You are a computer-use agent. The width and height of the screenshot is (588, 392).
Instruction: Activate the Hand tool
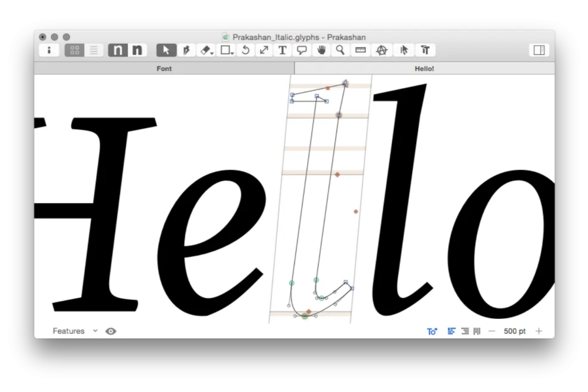click(321, 50)
